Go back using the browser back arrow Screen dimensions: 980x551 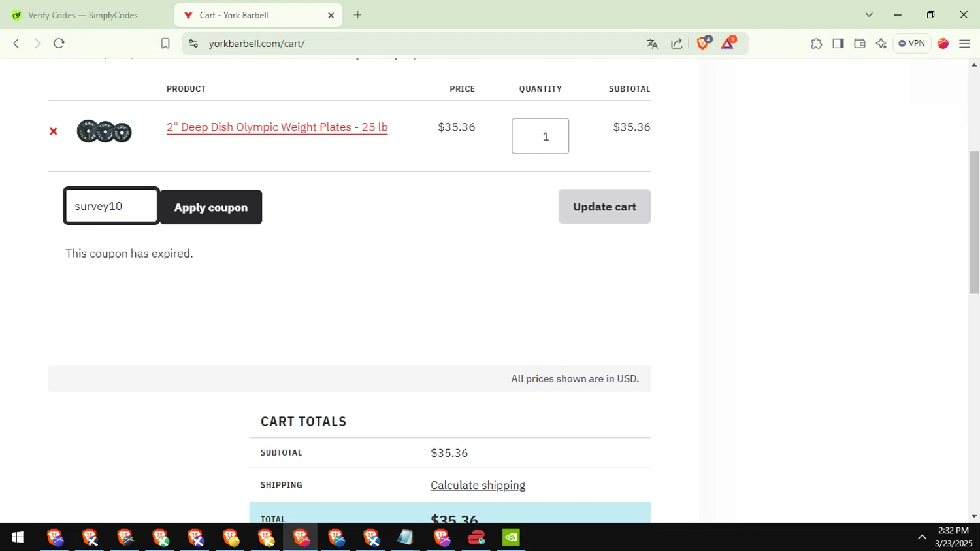pyautogui.click(x=16, y=43)
